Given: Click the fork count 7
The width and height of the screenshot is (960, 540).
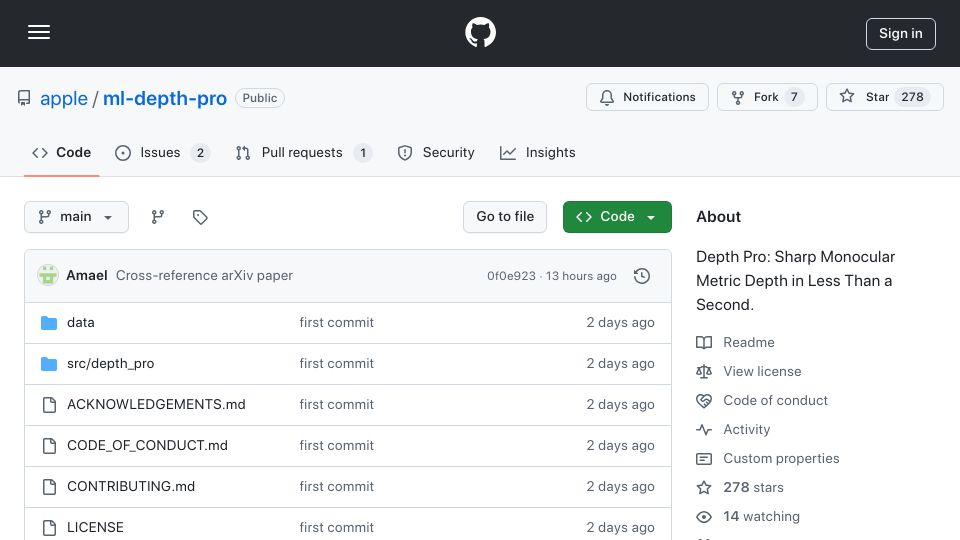Looking at the screenshot, I should click(x=793, y=97).
